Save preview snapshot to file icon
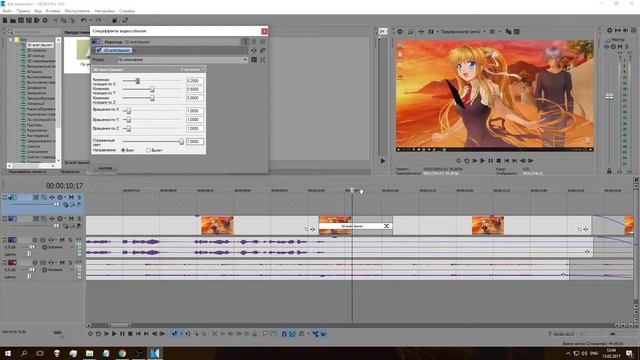The height and width of the screenshot is (360, 640). click(517, 31)
